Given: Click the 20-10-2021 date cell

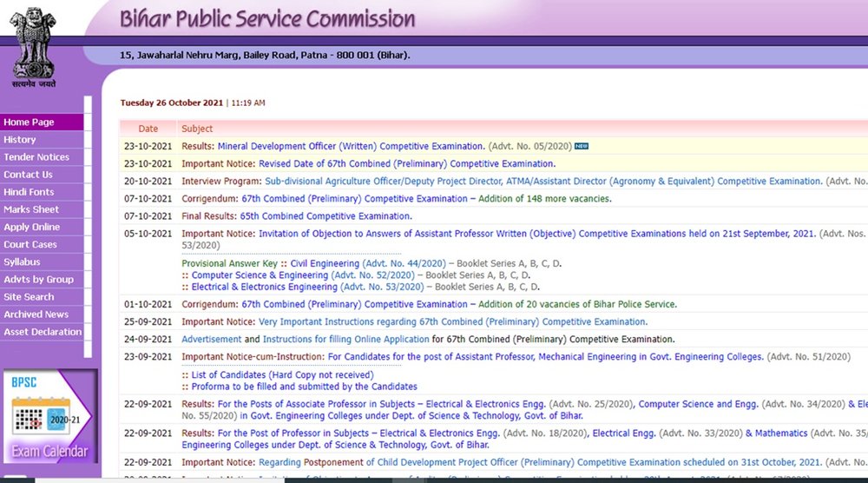Looking at the screenshot, I should (x=148, y=181).
